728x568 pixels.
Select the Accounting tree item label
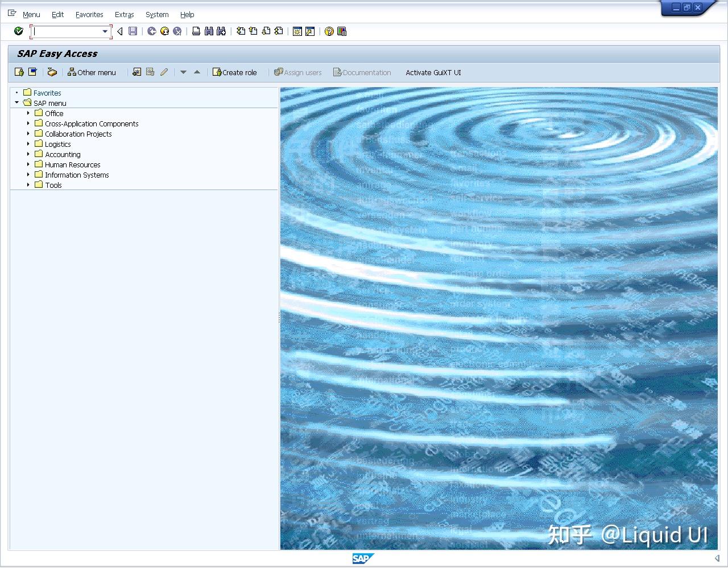63,154
